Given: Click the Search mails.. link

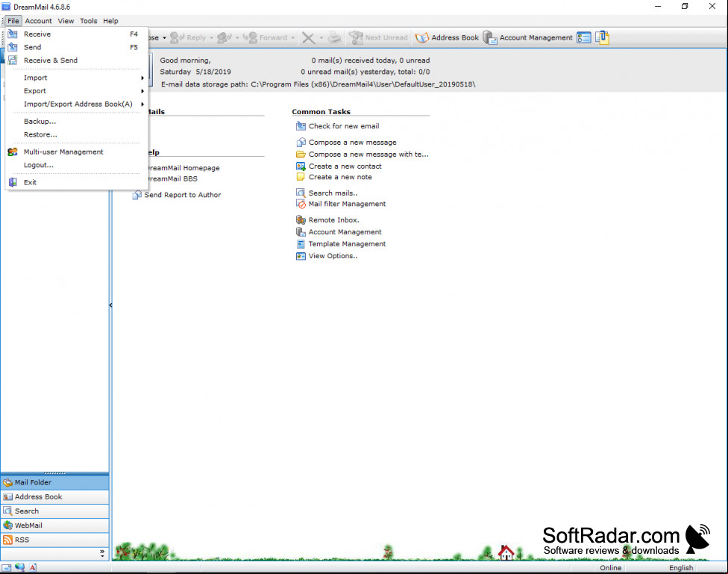Looking at the screenshot, I should click(333, 193).
